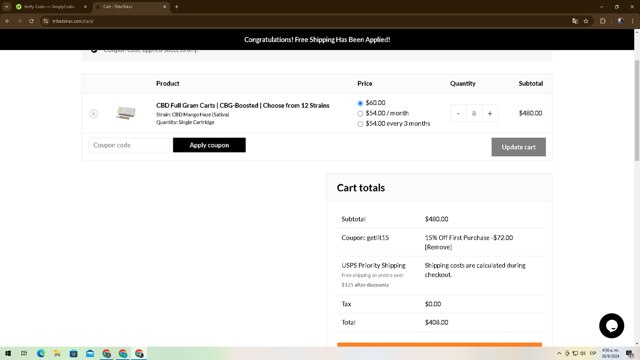Go forward in browser history
Viewport: 640px width, 360px height.
coord(19,21)
